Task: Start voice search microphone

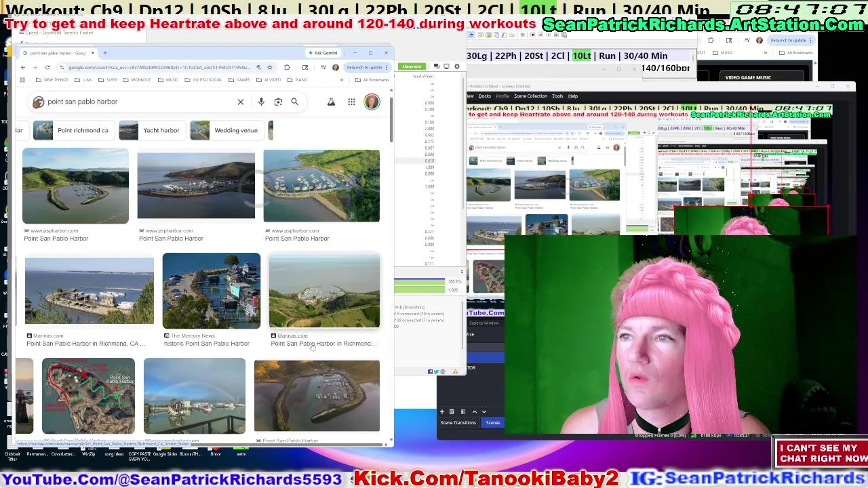Action: pos(261,102)
